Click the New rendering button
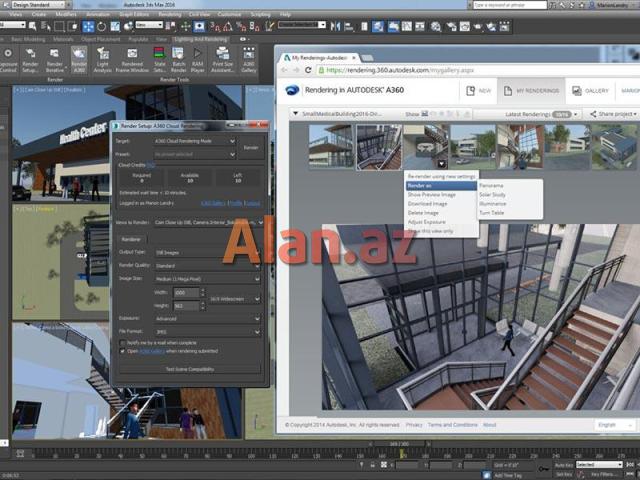The image size is (640, 480). tap(478, 91)
